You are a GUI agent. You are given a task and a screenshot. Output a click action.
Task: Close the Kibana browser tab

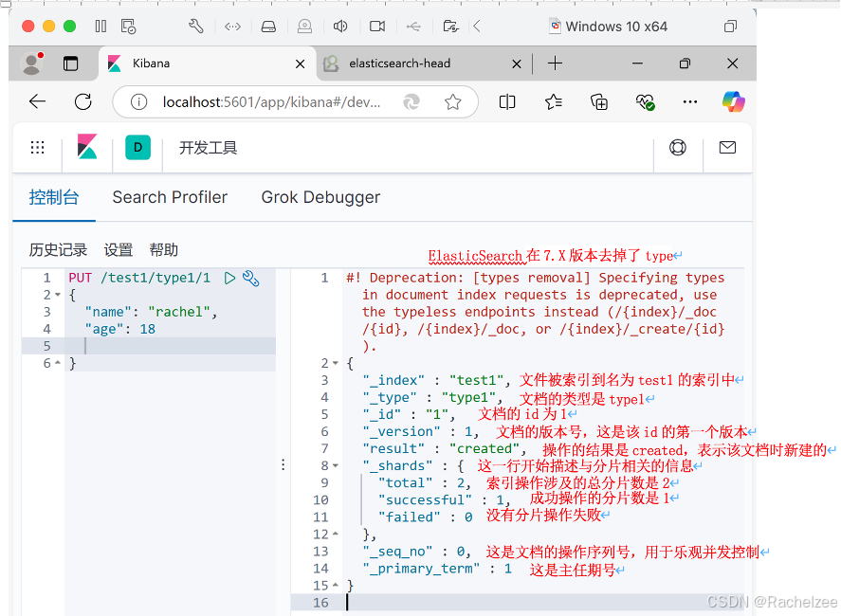[301, 63]
